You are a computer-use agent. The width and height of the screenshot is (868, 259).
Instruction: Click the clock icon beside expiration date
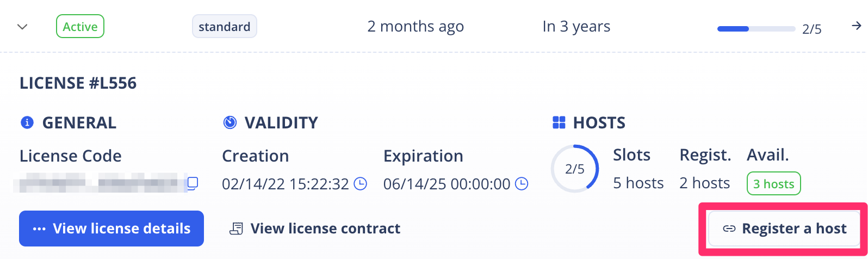(522, 184)
